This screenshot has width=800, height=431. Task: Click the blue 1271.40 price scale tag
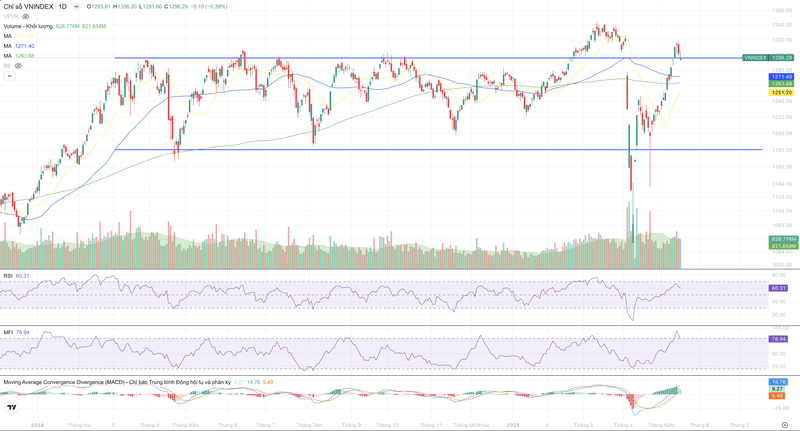click(x=781, y=77)
